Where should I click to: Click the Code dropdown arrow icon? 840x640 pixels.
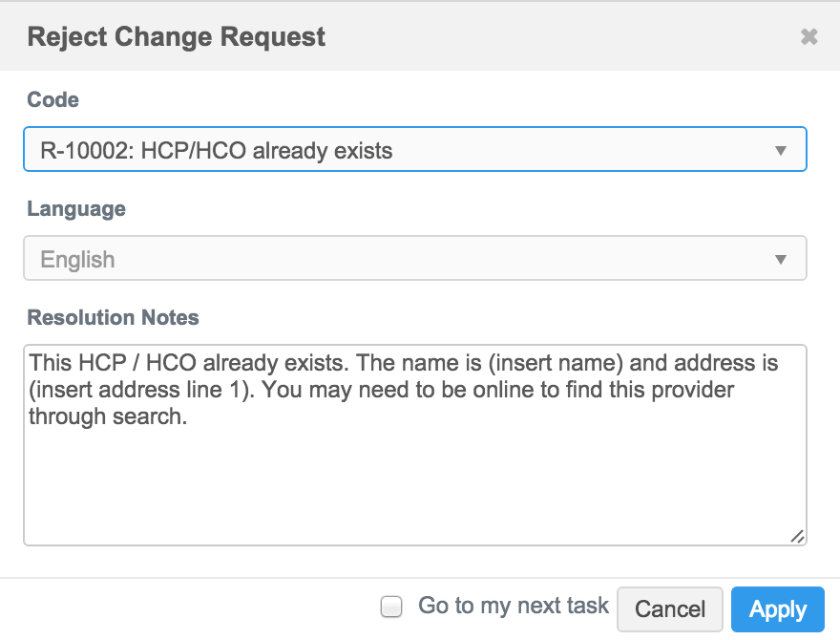(x=781, y=151)
